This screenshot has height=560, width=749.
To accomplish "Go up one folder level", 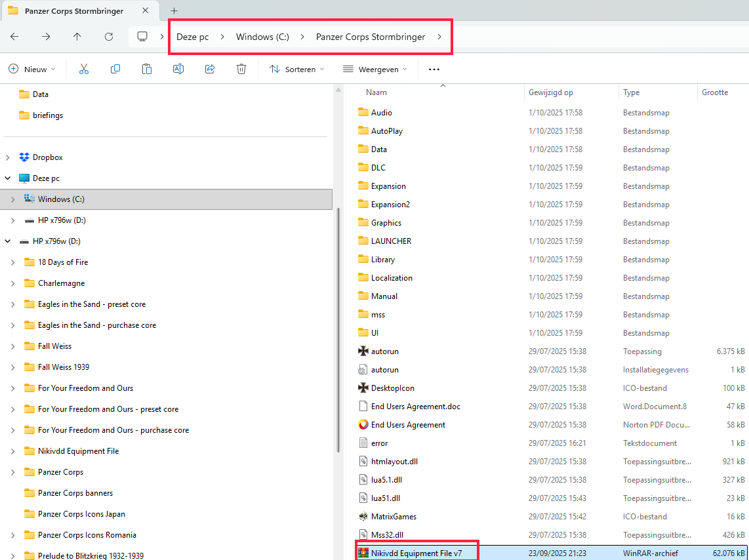I will [77, 37].
